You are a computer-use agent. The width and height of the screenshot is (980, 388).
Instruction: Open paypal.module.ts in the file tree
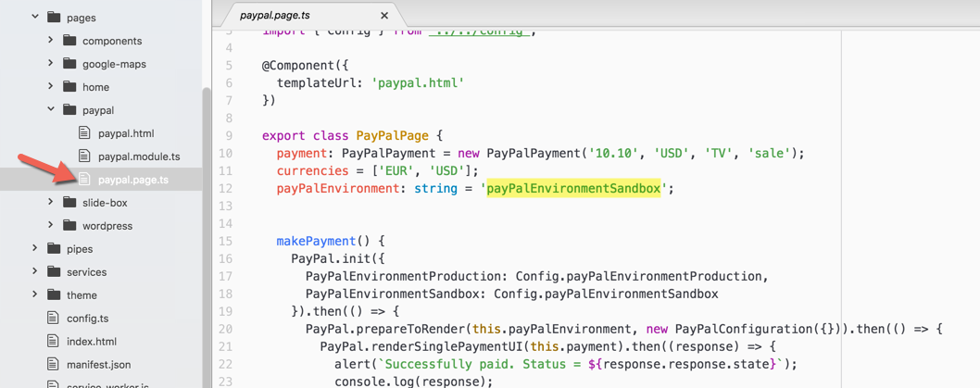pyautogui.click(x=139, y=156)
